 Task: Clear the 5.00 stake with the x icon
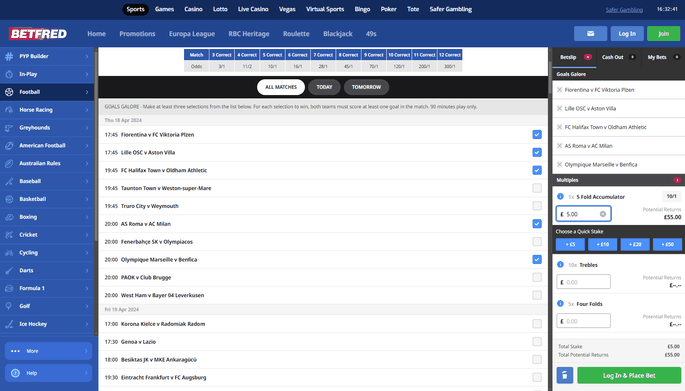click(603, 214)
